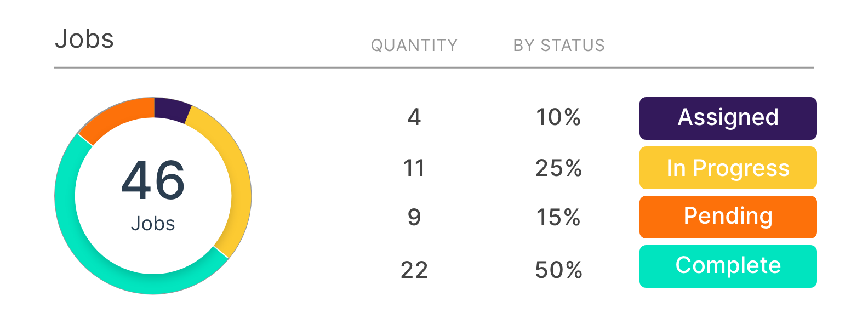868x324 pixels.
Task: Select the orange Pending donut segment
Action: pos(115,117)
